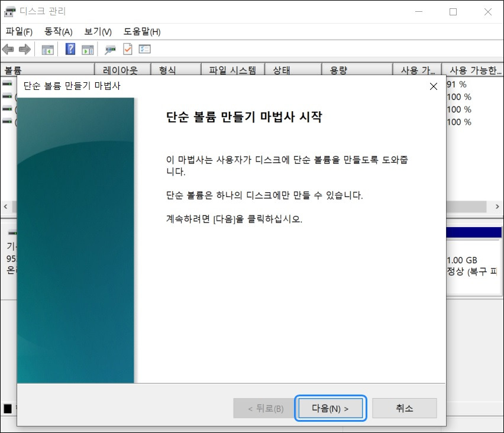Click the horizontal scrollbar right arrow
This screenshot has height=433, width=504.
pyautogui.click(x=497, y=206)
